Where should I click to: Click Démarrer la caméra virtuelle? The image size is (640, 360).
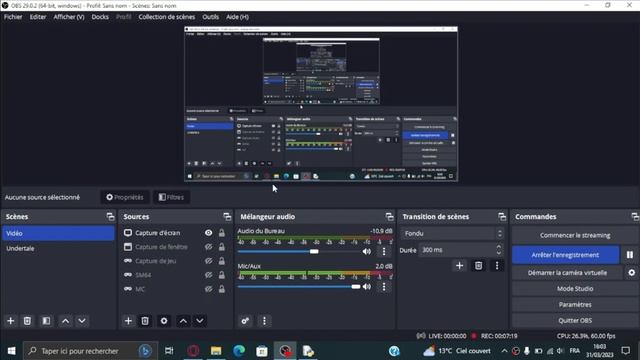tap(567, 273)
